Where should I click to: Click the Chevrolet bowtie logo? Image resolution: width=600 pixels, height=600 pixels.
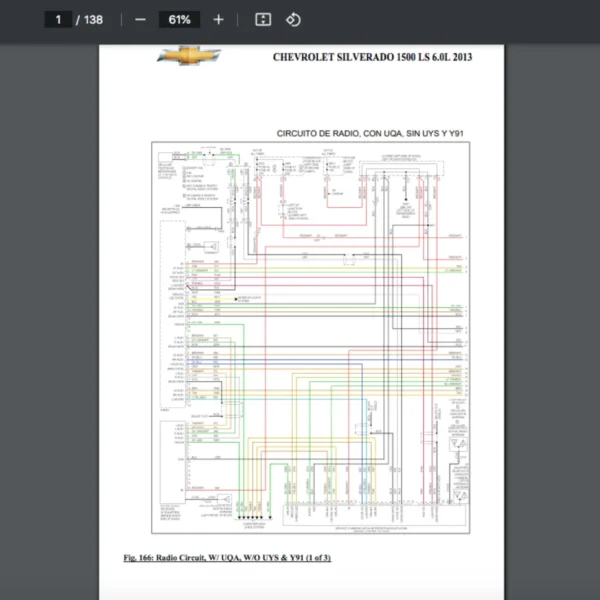188,55
